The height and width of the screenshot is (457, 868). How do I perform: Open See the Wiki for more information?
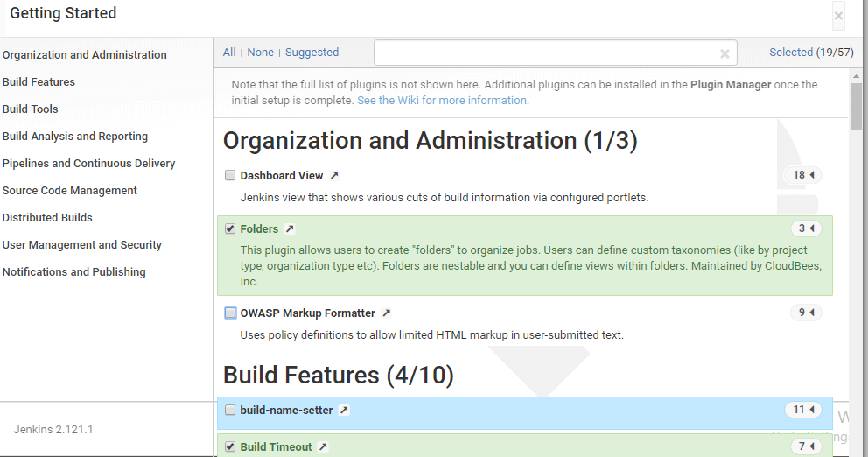click(442, 101)
